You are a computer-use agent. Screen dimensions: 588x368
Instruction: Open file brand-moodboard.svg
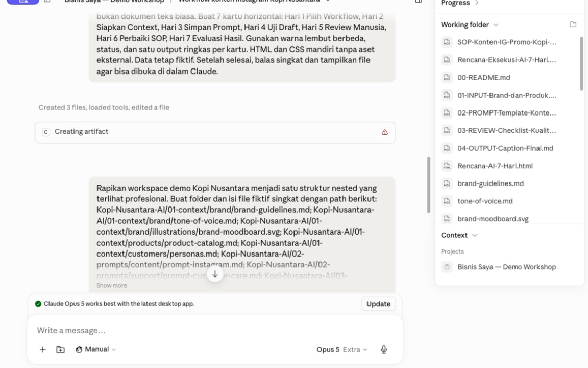(x=493, y=219)
